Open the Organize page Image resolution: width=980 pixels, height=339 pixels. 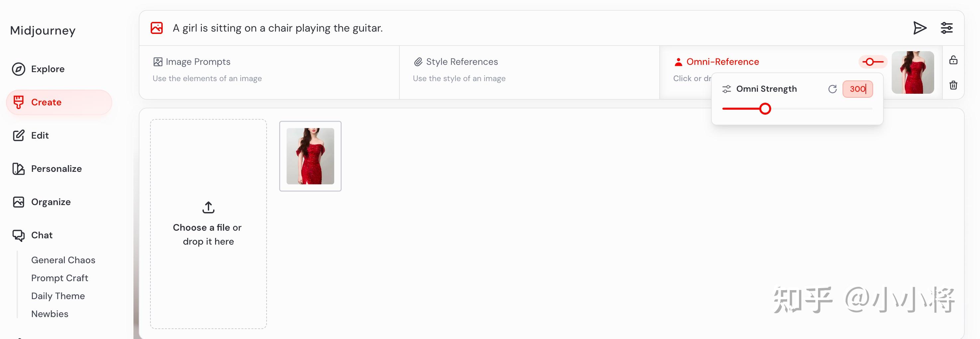[x=50, y=202]
